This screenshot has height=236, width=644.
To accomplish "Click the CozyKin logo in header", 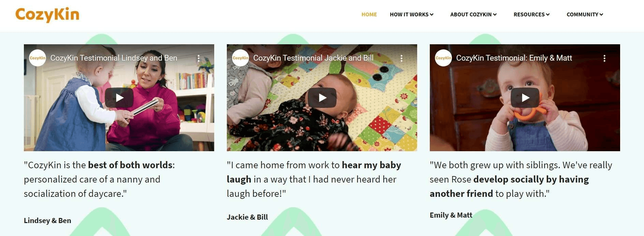I will 47,15.
